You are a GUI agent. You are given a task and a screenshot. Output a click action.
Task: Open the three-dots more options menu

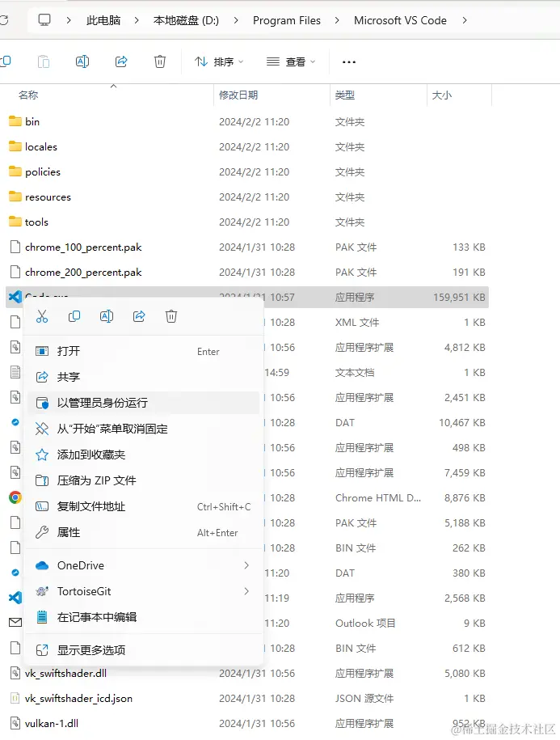(x=349, y=61)
